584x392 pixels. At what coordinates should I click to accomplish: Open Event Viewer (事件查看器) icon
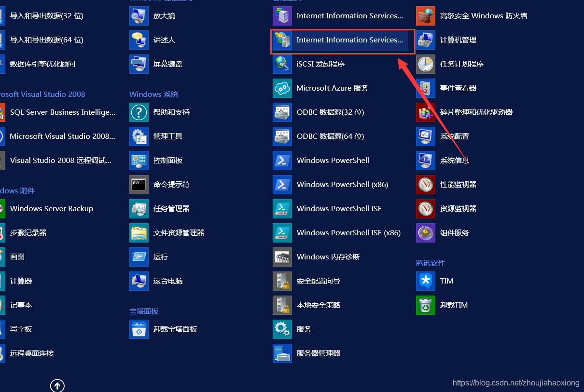[426, 88]
